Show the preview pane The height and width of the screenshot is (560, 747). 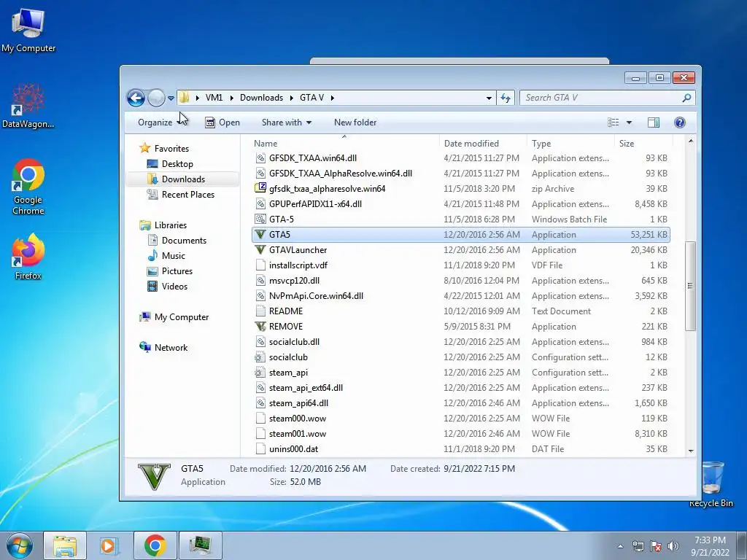[654, 122]
